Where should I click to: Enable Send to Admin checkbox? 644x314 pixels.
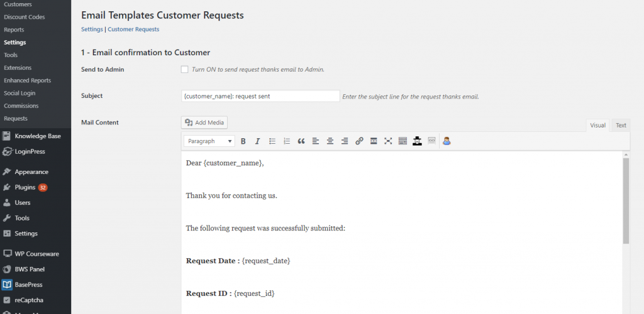point(184,69)
